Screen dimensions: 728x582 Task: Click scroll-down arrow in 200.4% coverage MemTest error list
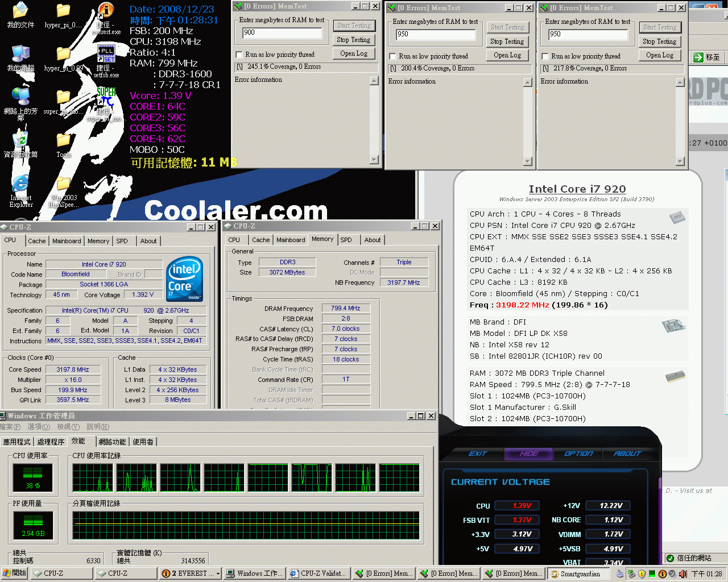528,161
